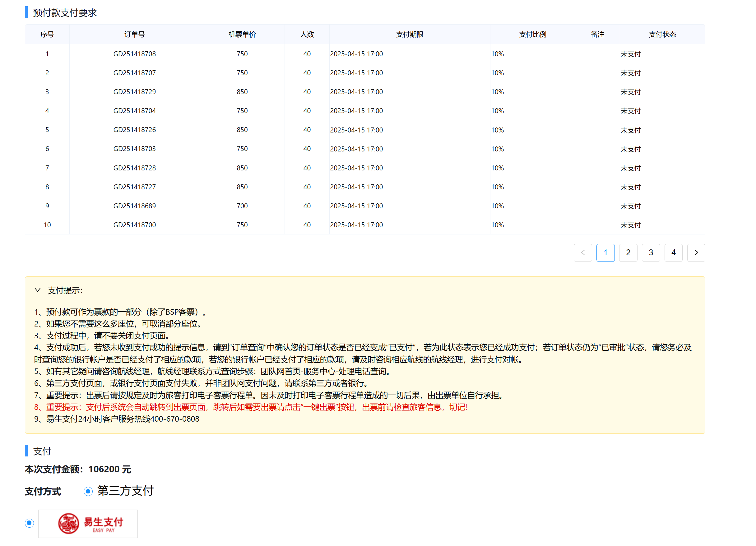Click the 机票单价 column header
756x546 pixels.
click(x=242, y=34)
